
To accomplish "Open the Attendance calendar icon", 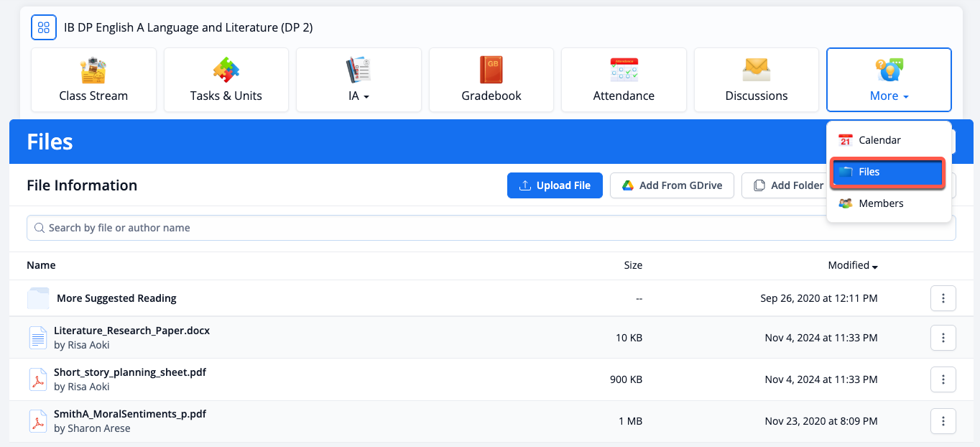I will [x=624, y=70].
